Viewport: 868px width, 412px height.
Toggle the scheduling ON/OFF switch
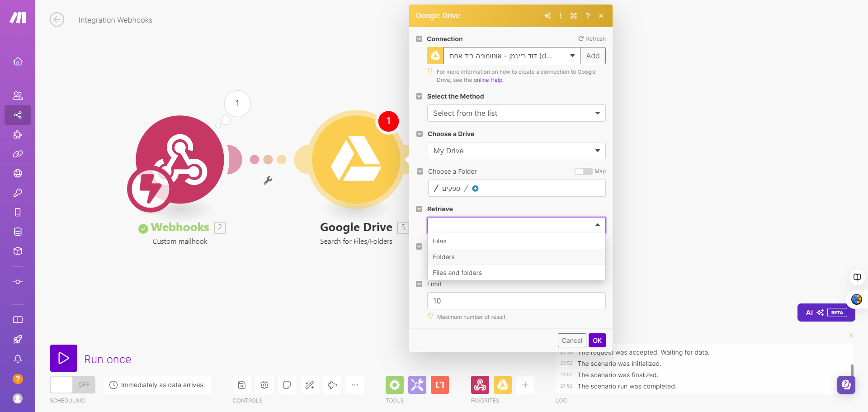click(x=73, y=385)
